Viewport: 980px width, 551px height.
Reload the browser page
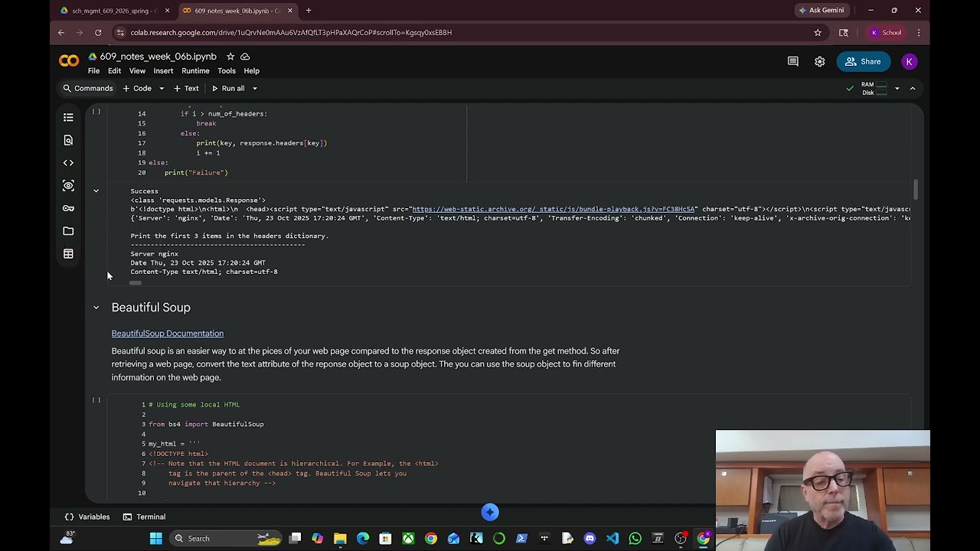[x=98, y=32]
